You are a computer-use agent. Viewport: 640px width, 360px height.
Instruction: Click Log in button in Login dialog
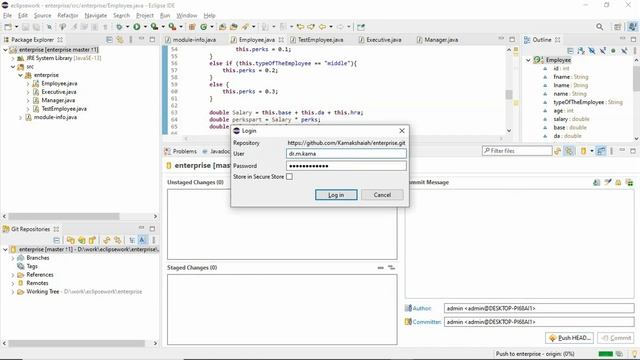[x=336, y=195]
